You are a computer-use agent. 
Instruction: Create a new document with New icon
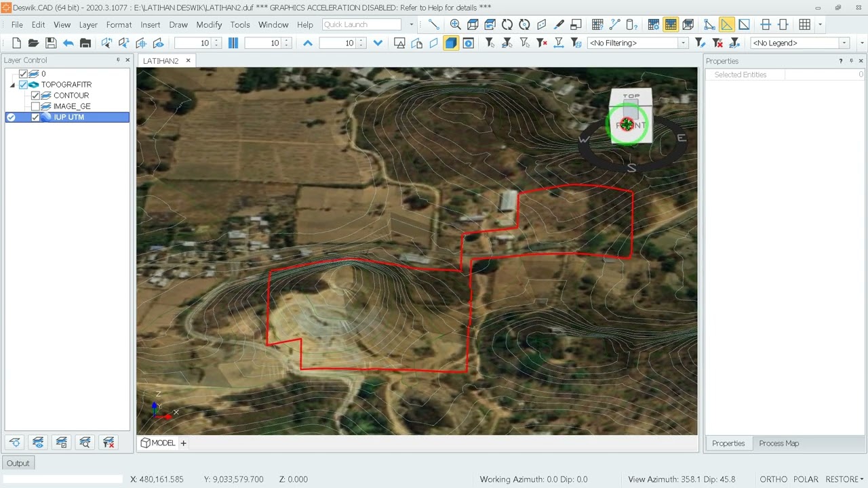[16, 43]
